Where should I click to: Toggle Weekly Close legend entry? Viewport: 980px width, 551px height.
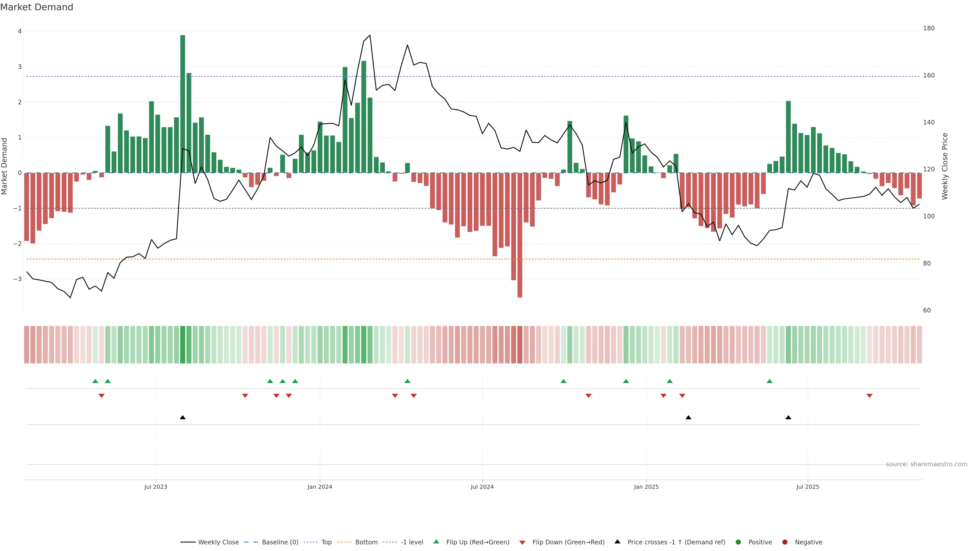[218, 542]
